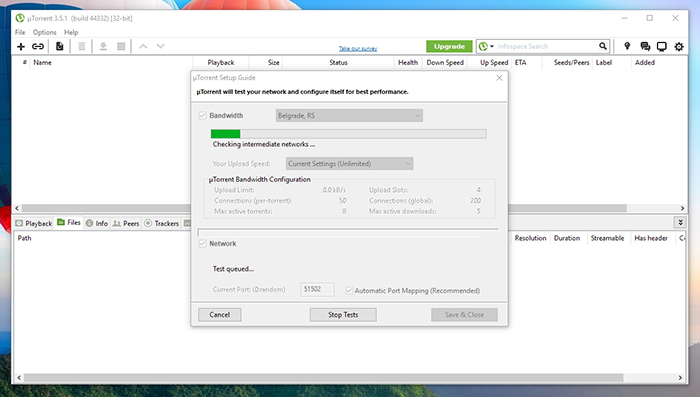The image size is (700, 397).
Task: Click Move Down Queue arrow icon
Action: point(161,46)
